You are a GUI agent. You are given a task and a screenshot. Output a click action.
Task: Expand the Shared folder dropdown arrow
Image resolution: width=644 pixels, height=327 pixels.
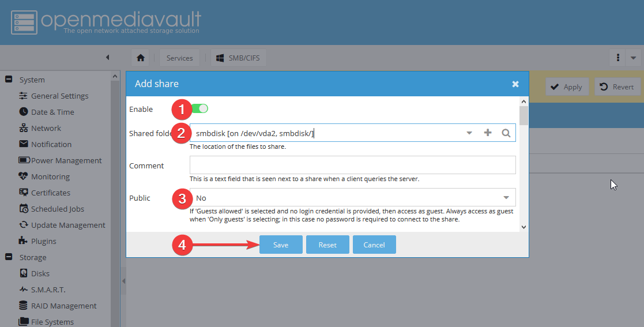[469, 133]
